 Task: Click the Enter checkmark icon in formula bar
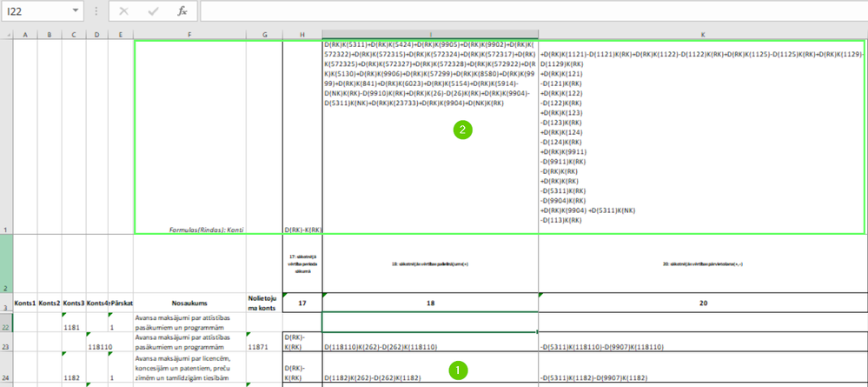click(x=153, y=11)
